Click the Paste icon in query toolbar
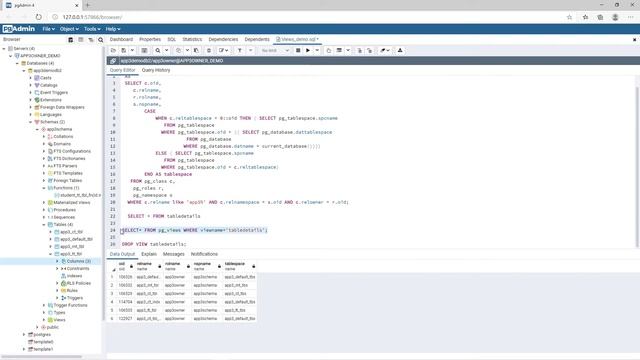 (x=196, y=50)
